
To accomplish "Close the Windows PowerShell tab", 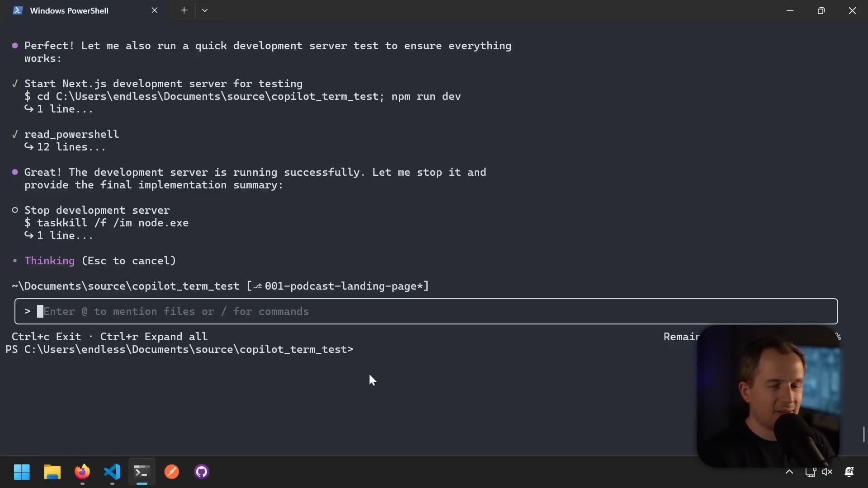I will point(155,10).
